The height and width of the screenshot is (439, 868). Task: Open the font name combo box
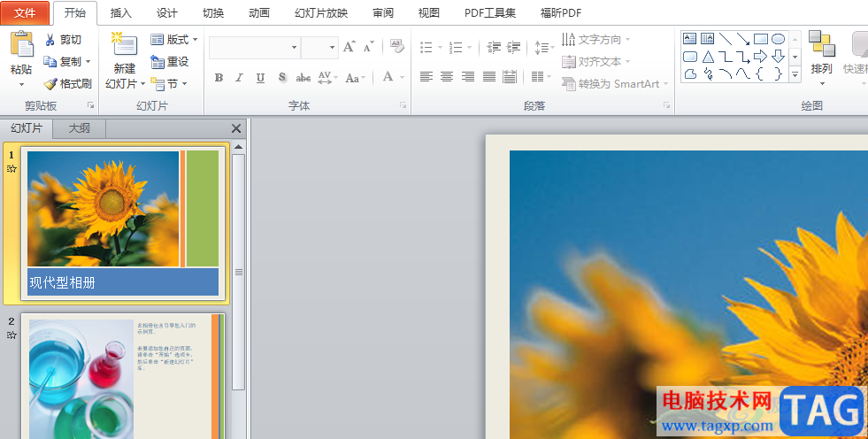pos(255,48)
